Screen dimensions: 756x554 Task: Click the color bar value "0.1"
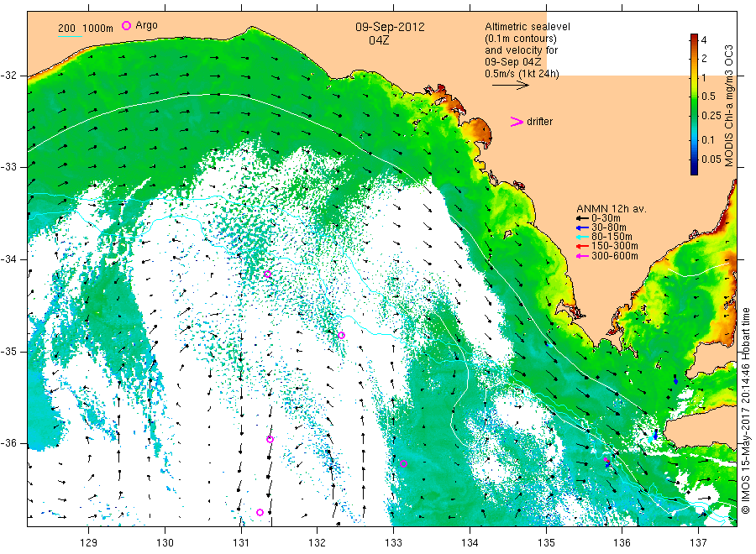[708, 139]
